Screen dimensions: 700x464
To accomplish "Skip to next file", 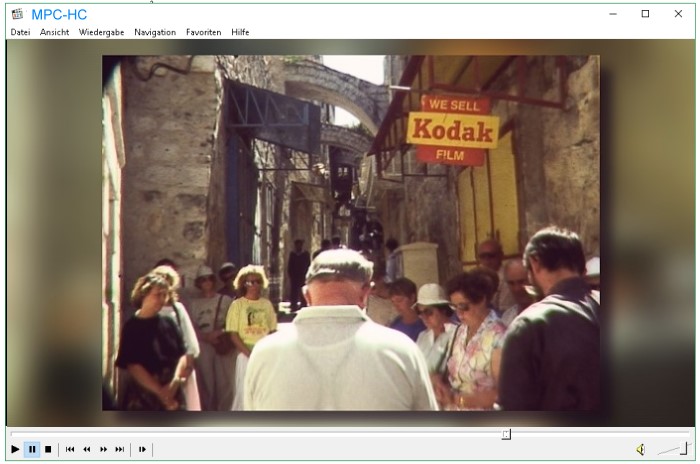I will point(120,449).
